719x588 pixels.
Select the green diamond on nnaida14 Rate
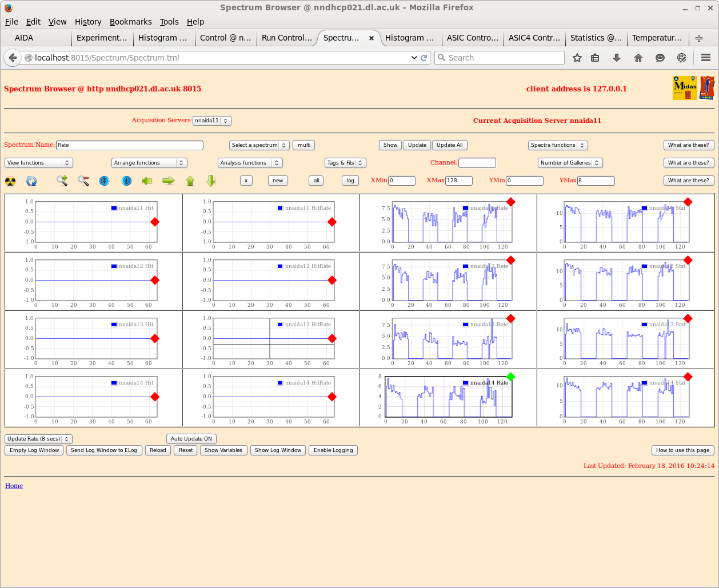tap(511, 377)
